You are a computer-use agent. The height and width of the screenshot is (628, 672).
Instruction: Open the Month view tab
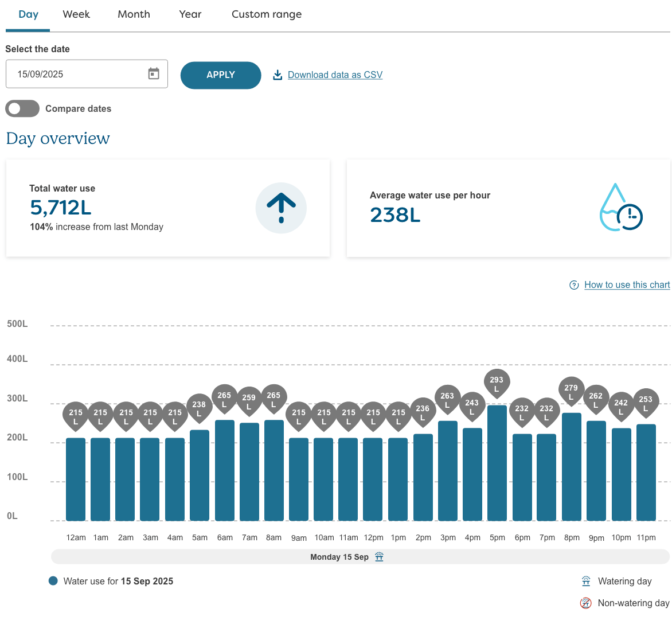pos(134,14)
